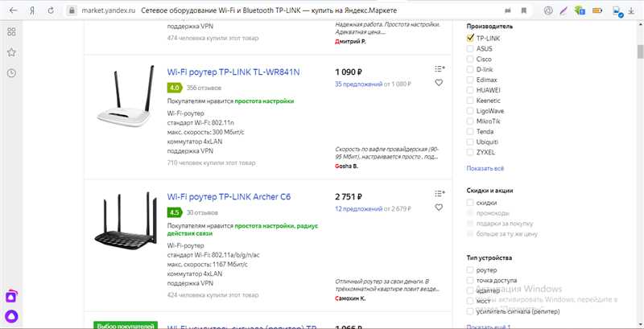Check the усилитель сигнала (репитер) filter
The height and width of the screenshot is (329, 644).
tap(470, 312)
